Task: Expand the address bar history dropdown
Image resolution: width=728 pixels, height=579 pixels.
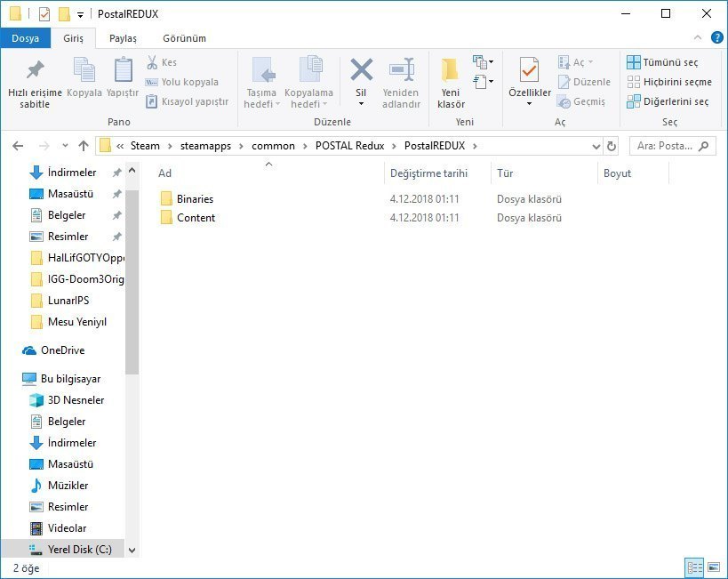Action: (596, 147)
